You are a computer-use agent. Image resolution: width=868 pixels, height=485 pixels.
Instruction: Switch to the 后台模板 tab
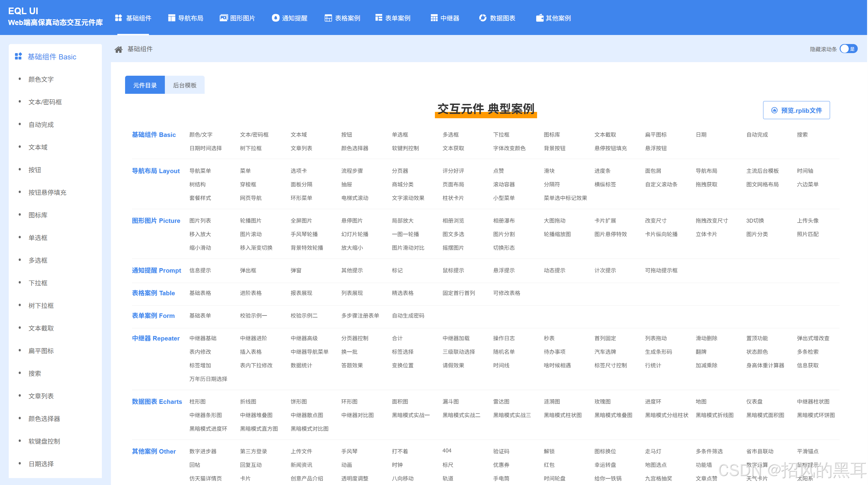[184, 85]
